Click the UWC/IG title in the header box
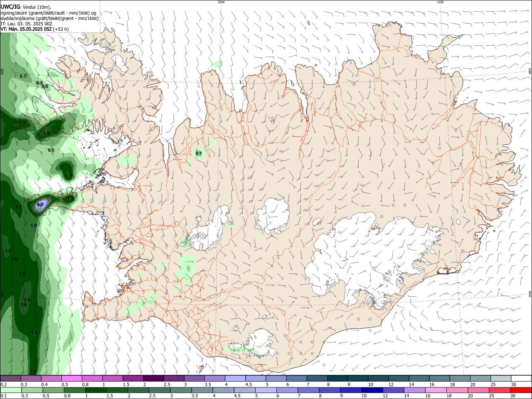The image size is (532, 399). pyautogui.click(x=10, y=7)
